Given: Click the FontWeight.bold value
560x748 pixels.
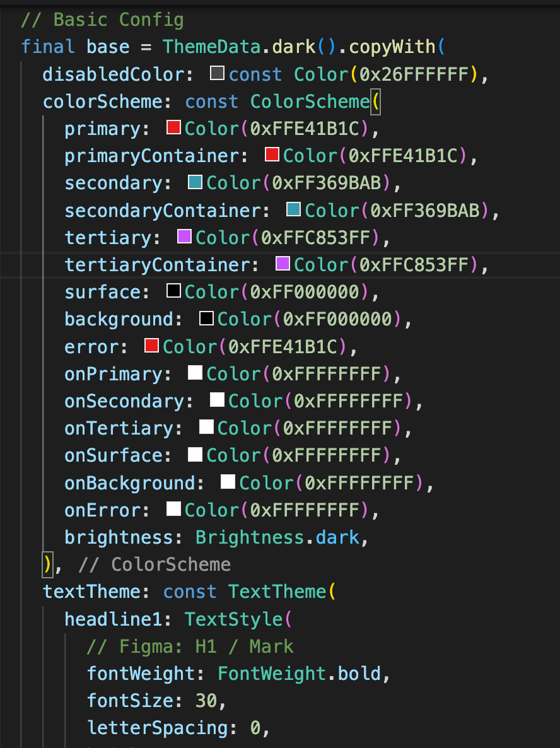Looking at the screenshot, I should (299, 674).
